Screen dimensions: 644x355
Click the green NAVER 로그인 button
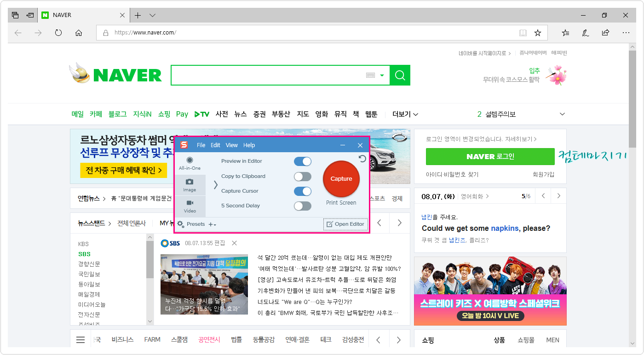point(490,156)
